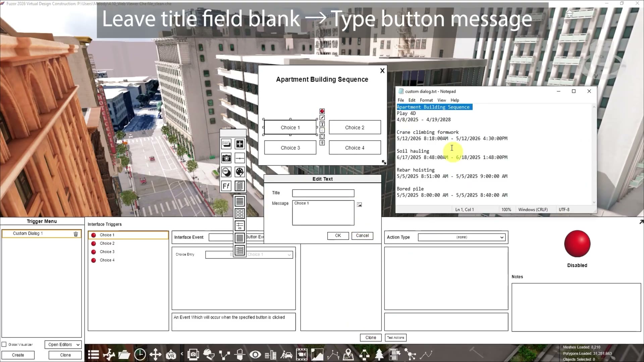Click the ABC text label icon

click(x=226, y=144)
